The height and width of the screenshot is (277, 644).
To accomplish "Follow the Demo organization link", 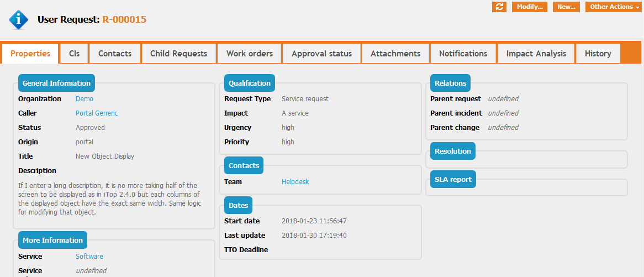I will pyautogui.click(x=85, y=99).
